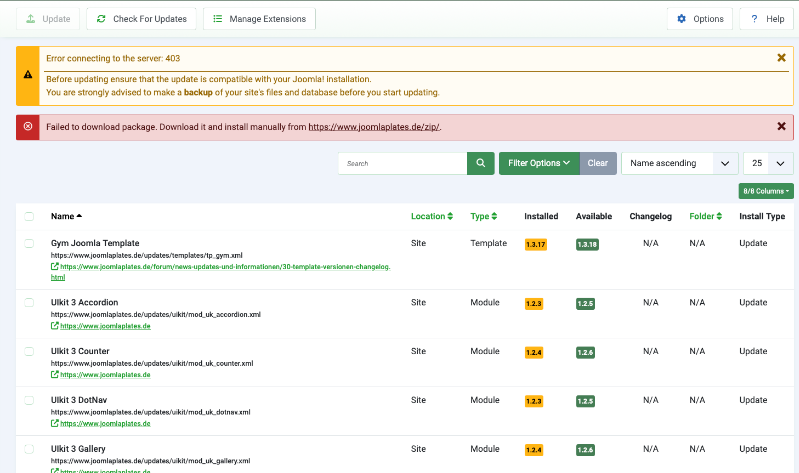This screenshot has height=473, width=799.
Task: Open Manage Extensions
Action: click(x=259, y=19)
